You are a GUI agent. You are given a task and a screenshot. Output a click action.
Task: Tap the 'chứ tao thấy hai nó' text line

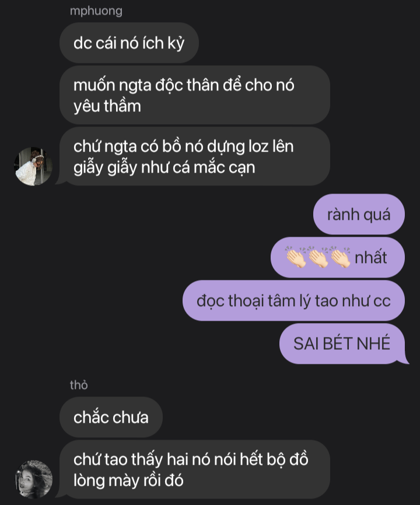[x=191, y=460]
